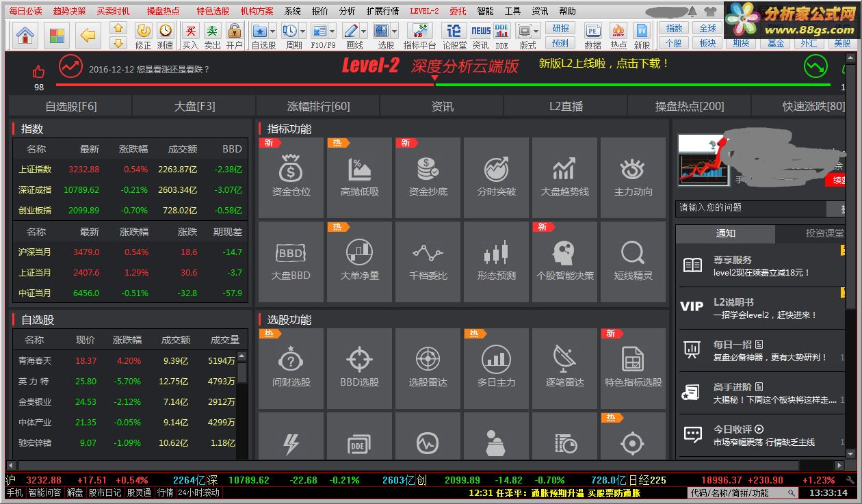Click the 研报 toolbar button
This screenshot has width=862, height=504.
[560, 28]
